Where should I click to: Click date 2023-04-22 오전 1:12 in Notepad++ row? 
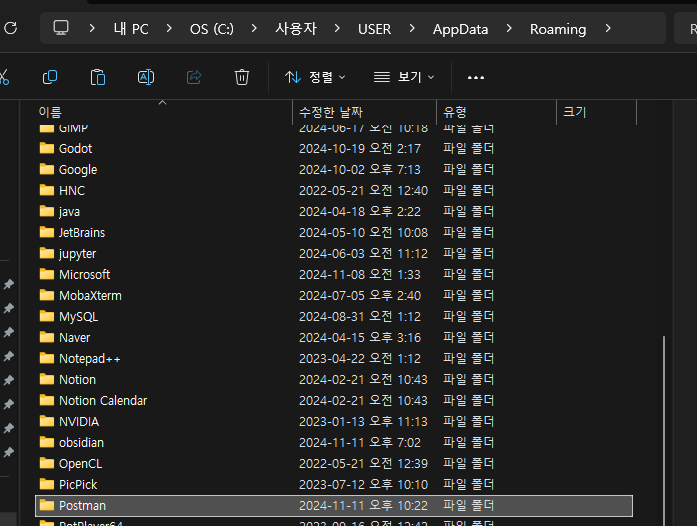360,359
